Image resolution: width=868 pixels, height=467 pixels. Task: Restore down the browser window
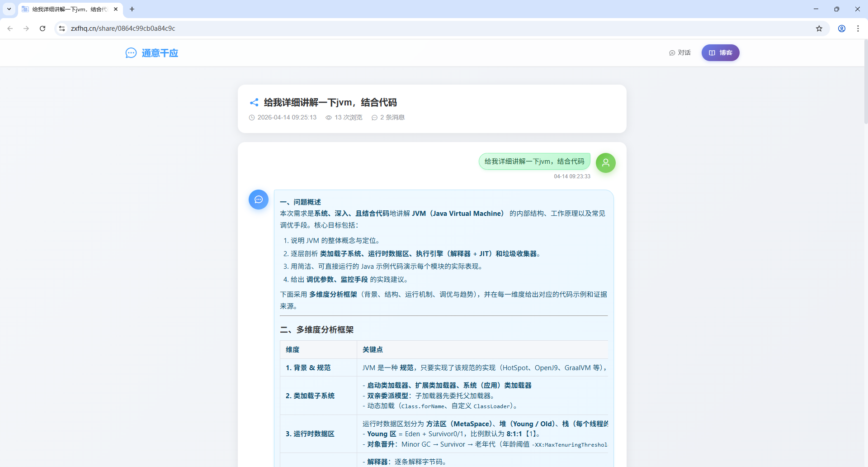[837, 9]
